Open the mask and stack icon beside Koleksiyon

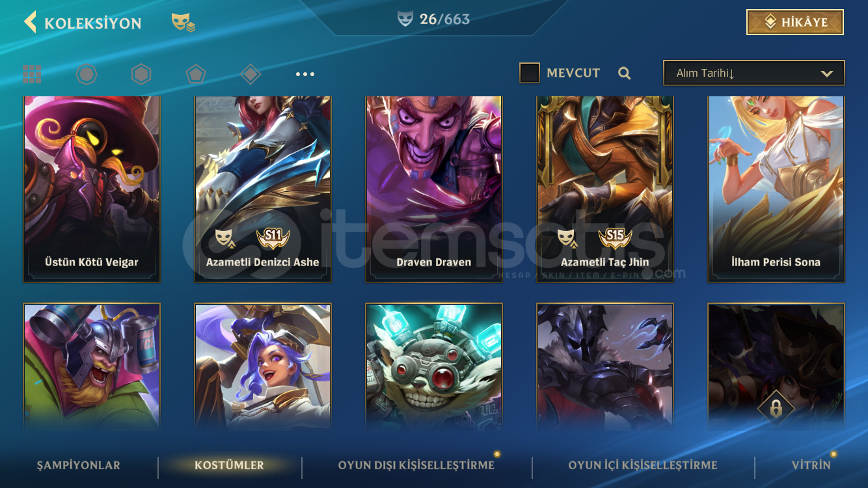pyautogui.click(x=183, y=23)
